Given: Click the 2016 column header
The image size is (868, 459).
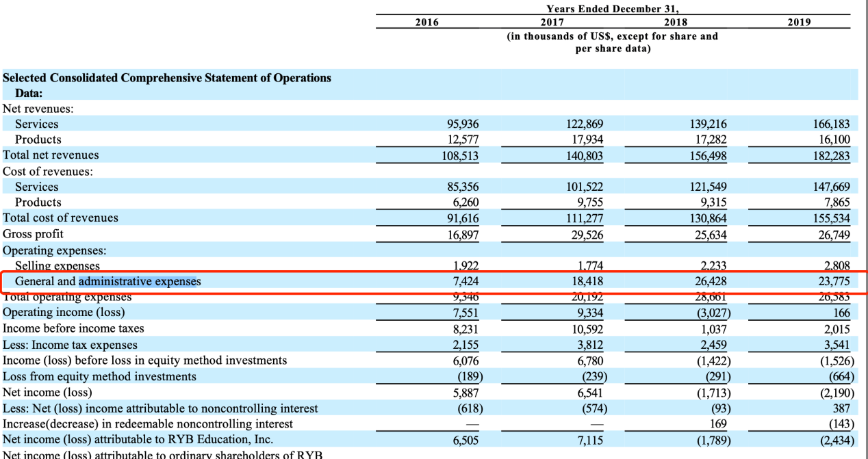Looking at the screenshot, I should 427,22.
